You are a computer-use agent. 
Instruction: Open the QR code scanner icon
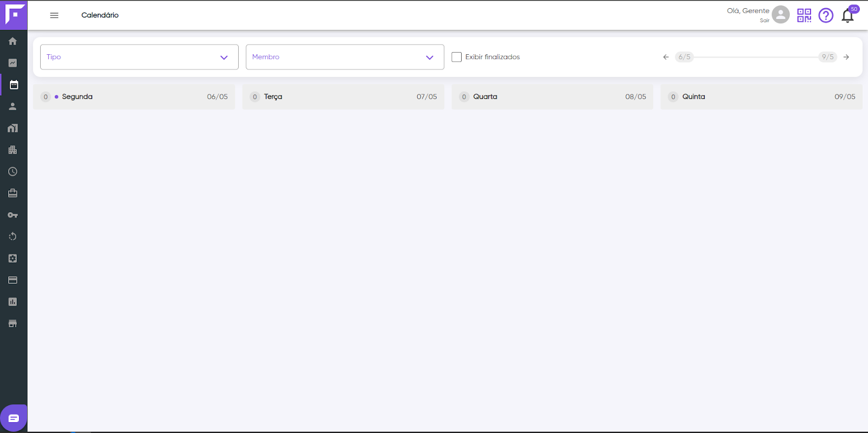coord(804,15)
